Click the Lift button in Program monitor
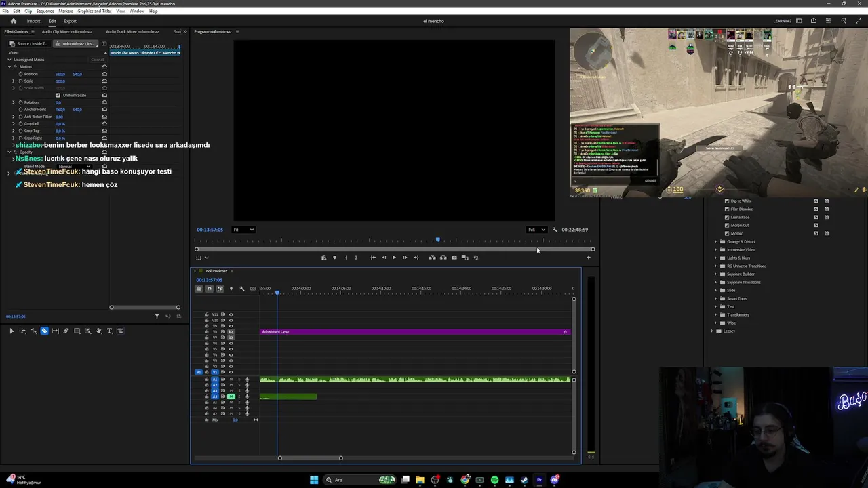The width and height of the screenshot is (868, 488). [433, 258]
